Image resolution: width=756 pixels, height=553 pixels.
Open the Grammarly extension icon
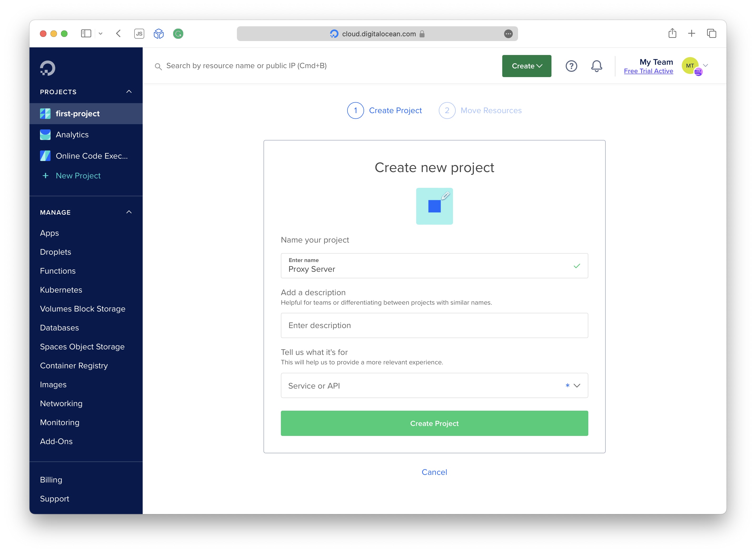click(178, 33)
